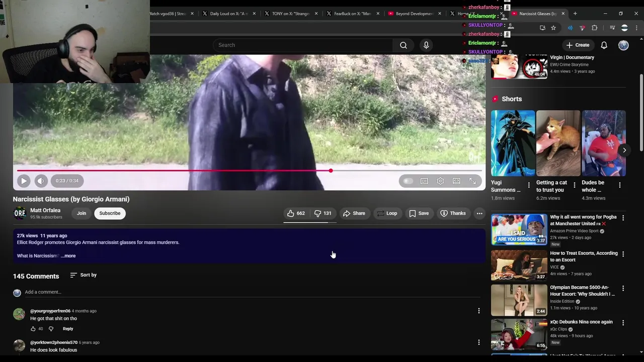This screenshot has height=362, width=644.
Task: Bookmark this page with the star
Action: [553, 28]
